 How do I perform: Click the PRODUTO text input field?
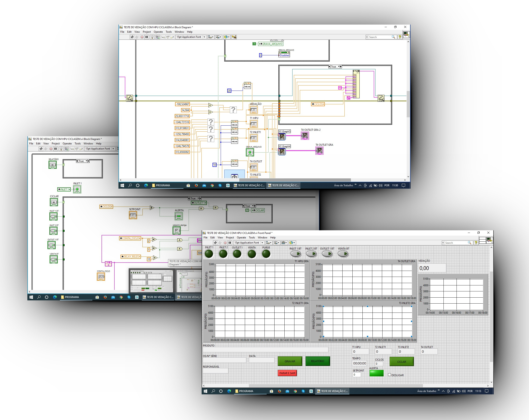click(x=265, y=350)
